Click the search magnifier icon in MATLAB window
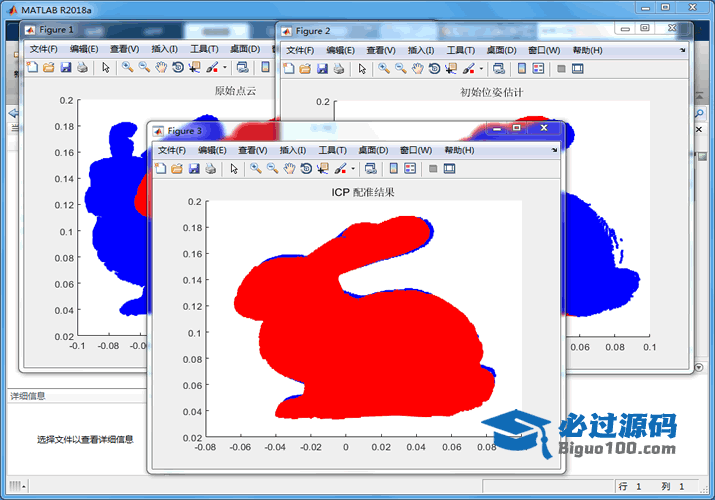The height and width of the screenshot is (500, 715). pos(699,113)
